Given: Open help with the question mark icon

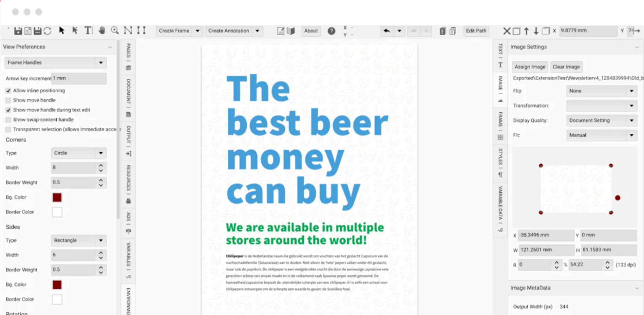Looking at the screenshot, I should point(331,31).
